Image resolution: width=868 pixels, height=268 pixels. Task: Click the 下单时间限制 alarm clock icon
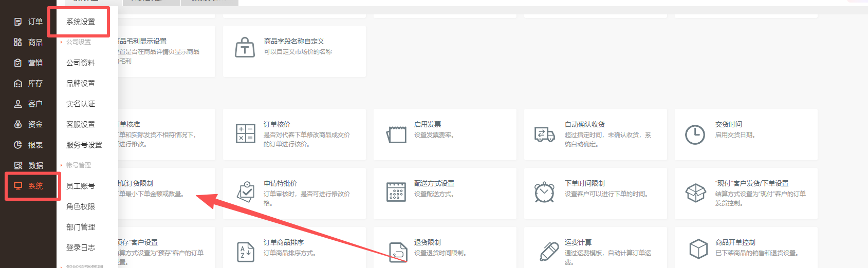click(544, 193)
